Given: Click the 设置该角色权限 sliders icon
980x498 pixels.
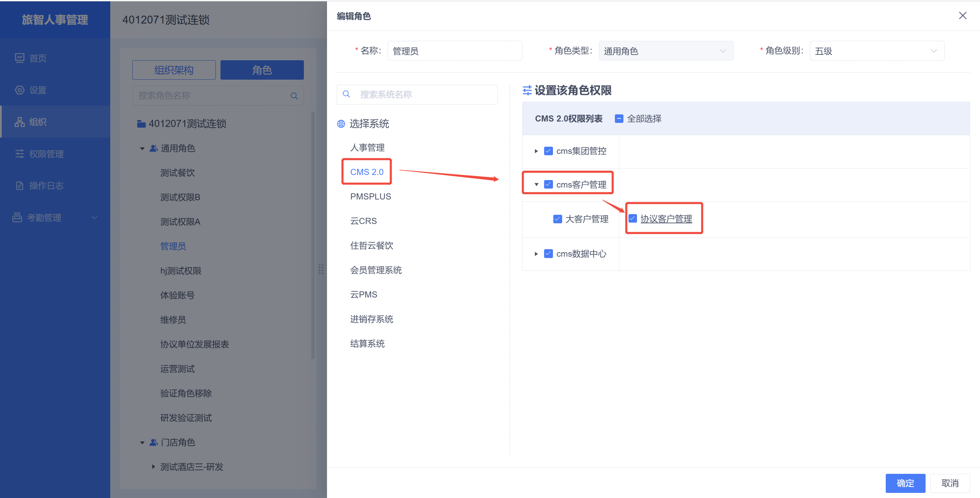Looking at the screenshot, I should click(x=527, y=90).
